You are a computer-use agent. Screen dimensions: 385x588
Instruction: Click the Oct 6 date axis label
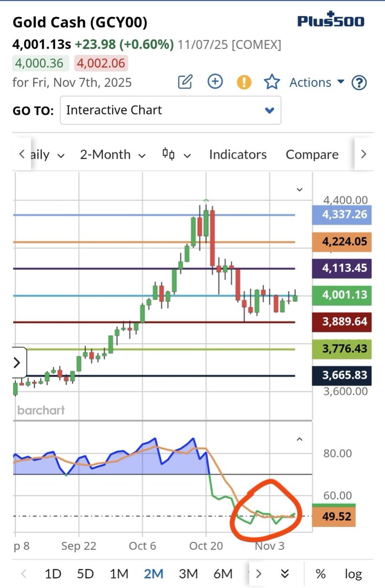(142, 546)
